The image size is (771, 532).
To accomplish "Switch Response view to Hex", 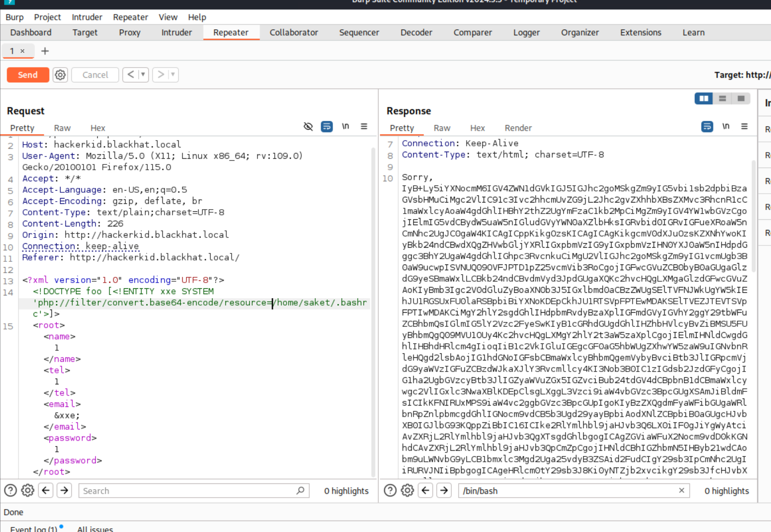I will 478,128.
